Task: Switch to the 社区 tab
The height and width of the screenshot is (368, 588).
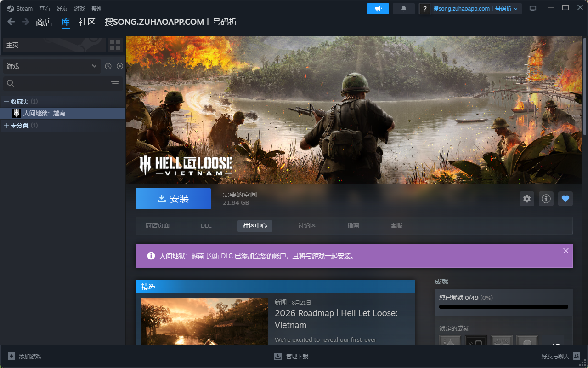Action: (87, 22)
